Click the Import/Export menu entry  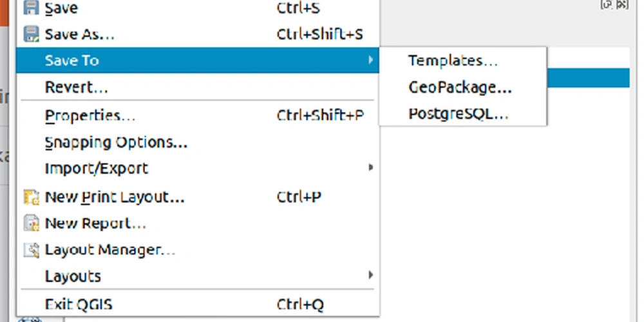[x=97, y=169]
